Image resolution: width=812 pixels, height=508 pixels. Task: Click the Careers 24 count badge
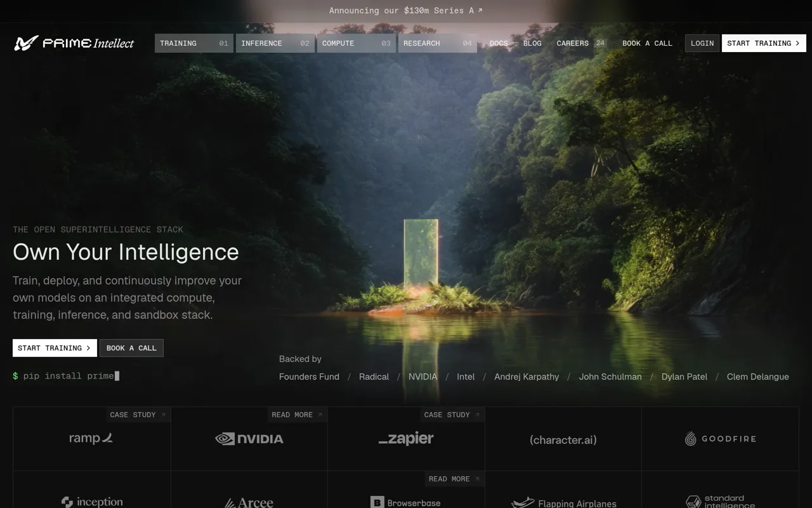[600, 43]
